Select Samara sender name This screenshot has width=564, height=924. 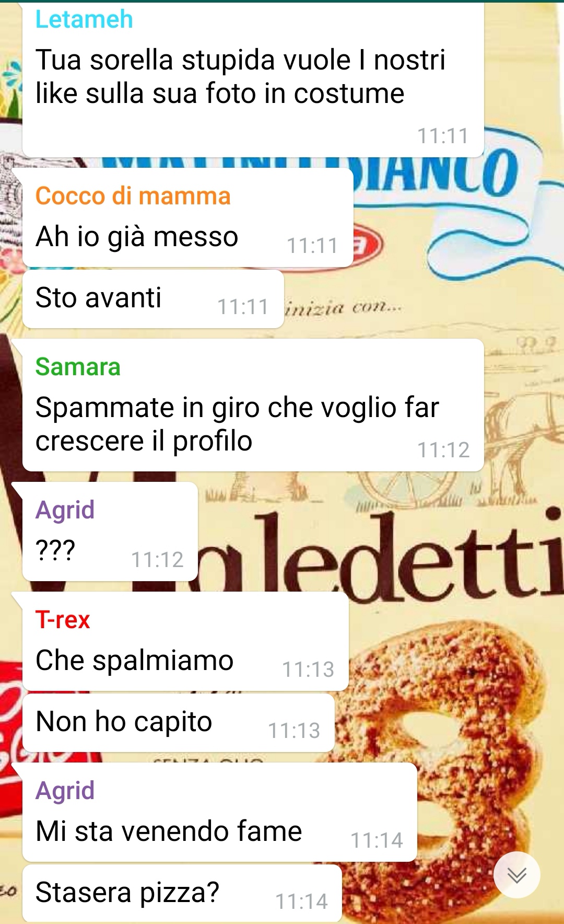78,366
